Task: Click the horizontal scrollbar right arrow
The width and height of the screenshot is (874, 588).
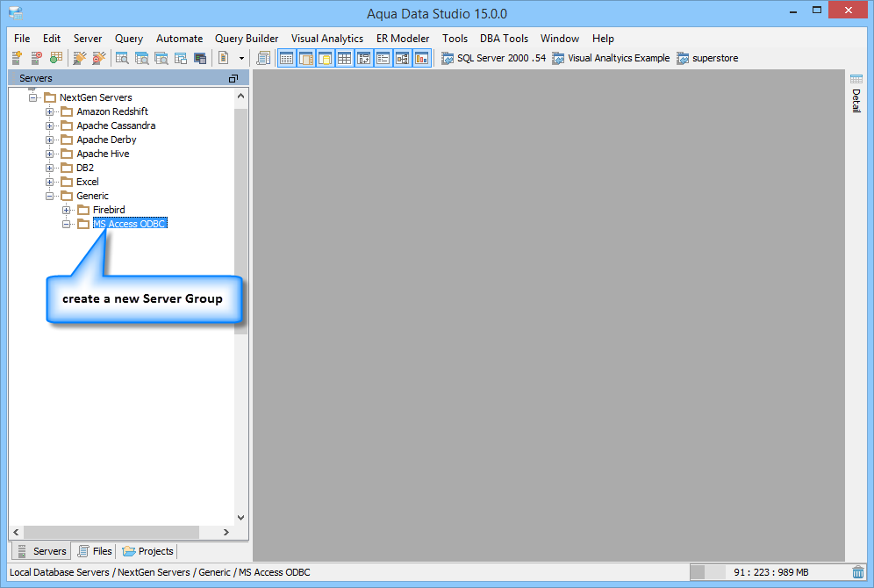Action: coord(226,532)
